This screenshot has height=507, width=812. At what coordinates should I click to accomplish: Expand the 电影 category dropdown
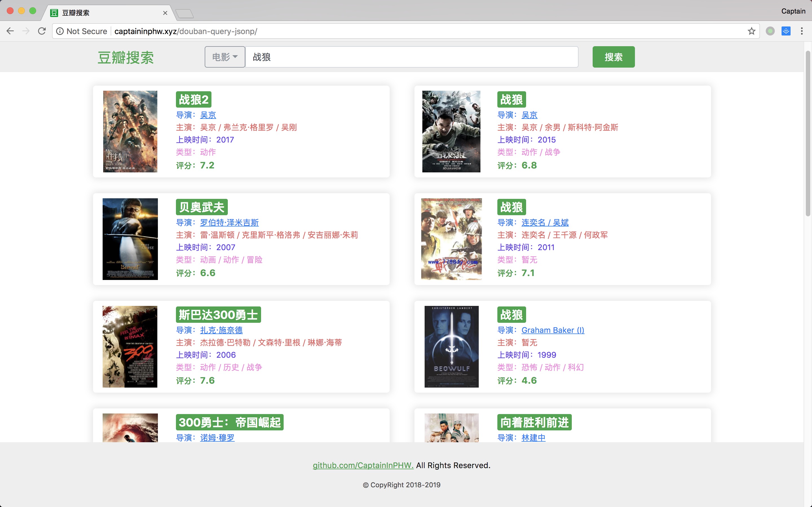coord(225,57)
